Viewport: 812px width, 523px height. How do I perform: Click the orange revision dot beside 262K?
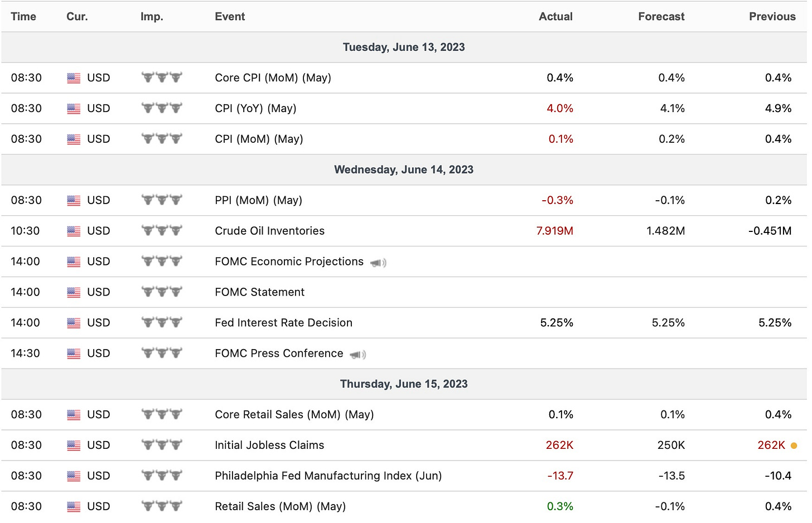tap(794, 445)
